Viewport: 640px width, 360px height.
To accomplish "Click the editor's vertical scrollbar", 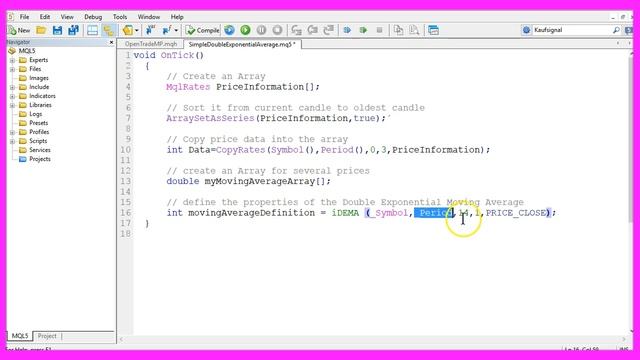I will click(631, 139).
